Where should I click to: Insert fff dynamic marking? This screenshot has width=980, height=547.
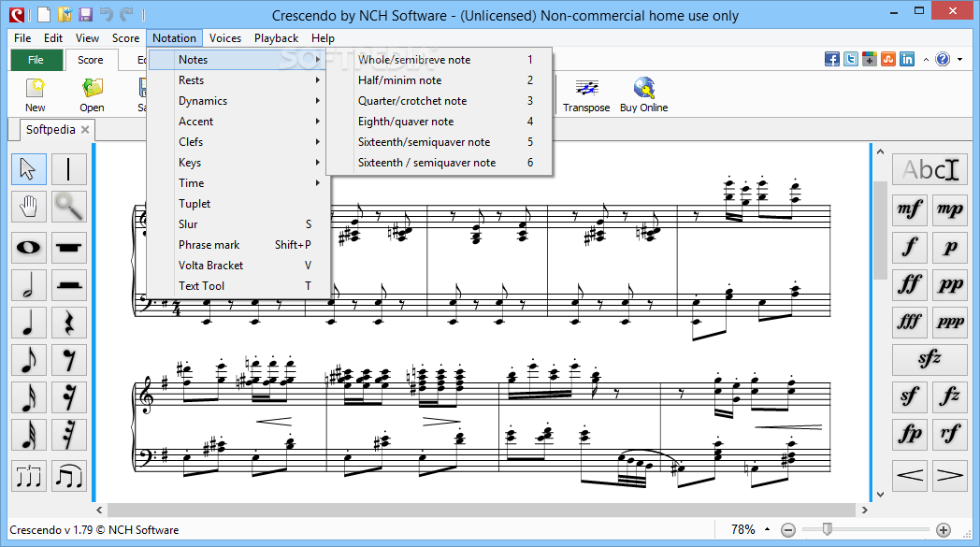(x=909, y=322)
